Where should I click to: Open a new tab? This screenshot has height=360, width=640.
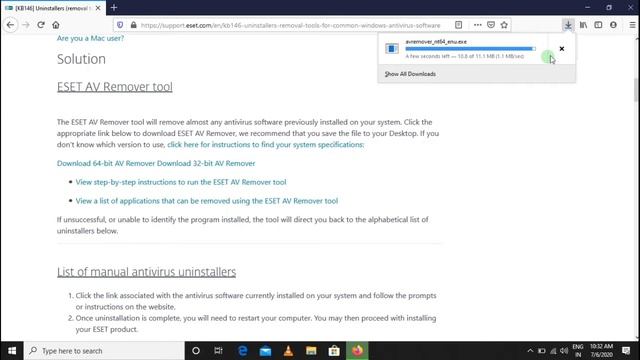pyautogui.click(x=114, y=7)
